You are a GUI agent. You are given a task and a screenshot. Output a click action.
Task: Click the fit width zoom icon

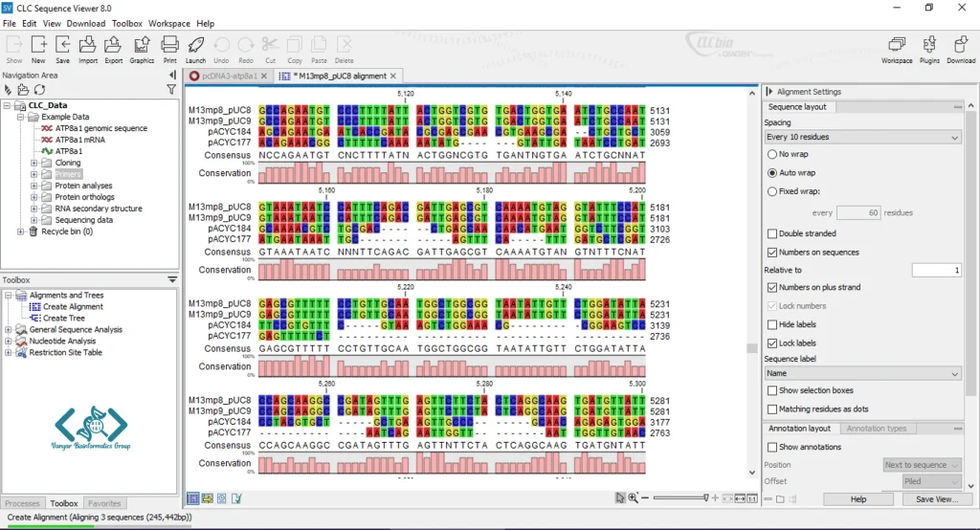pyautogui.click(x=740, y=498)
